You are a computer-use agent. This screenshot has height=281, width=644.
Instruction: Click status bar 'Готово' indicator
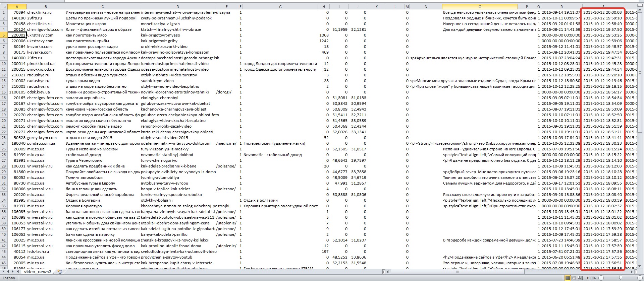coord(8,278)
